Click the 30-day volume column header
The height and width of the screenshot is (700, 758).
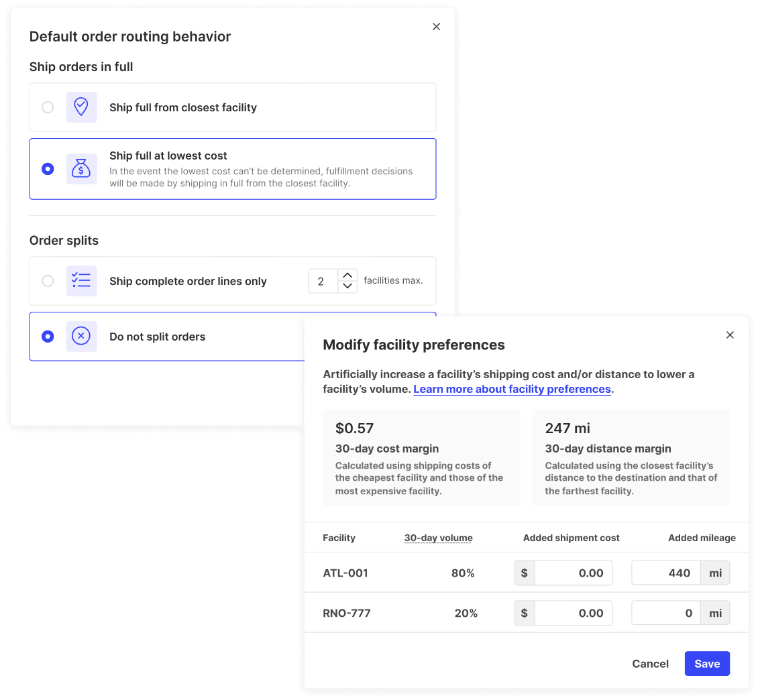(x=439, y=538)
